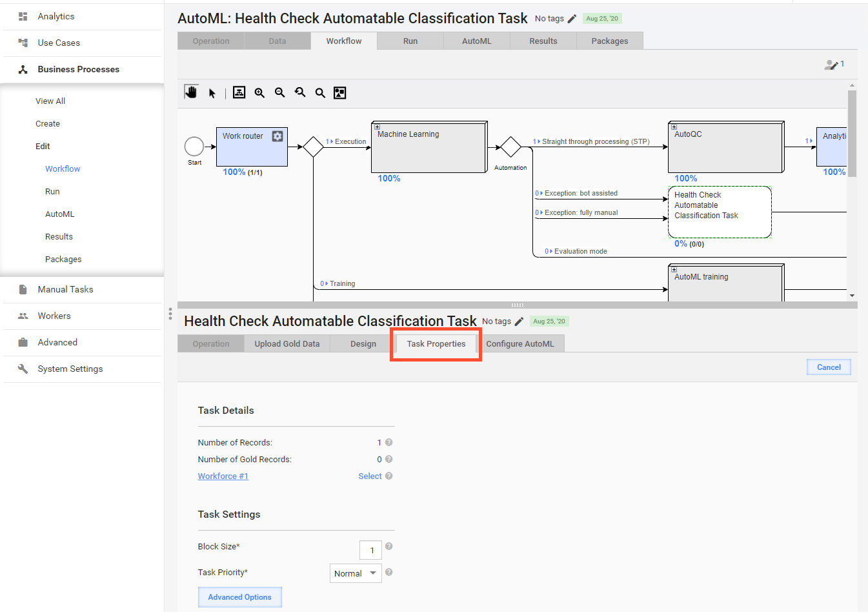
Task: Switch to the top Run tab
Action: (410, 41)
